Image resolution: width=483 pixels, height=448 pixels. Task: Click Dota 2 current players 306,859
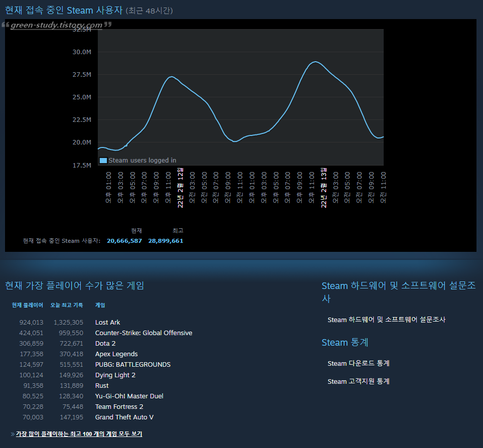[32, 343]
